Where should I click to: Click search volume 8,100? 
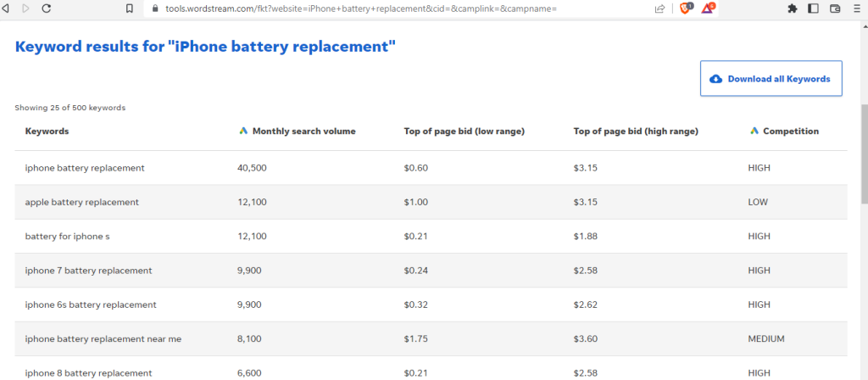pyautogui.click(x=249, y=339)
